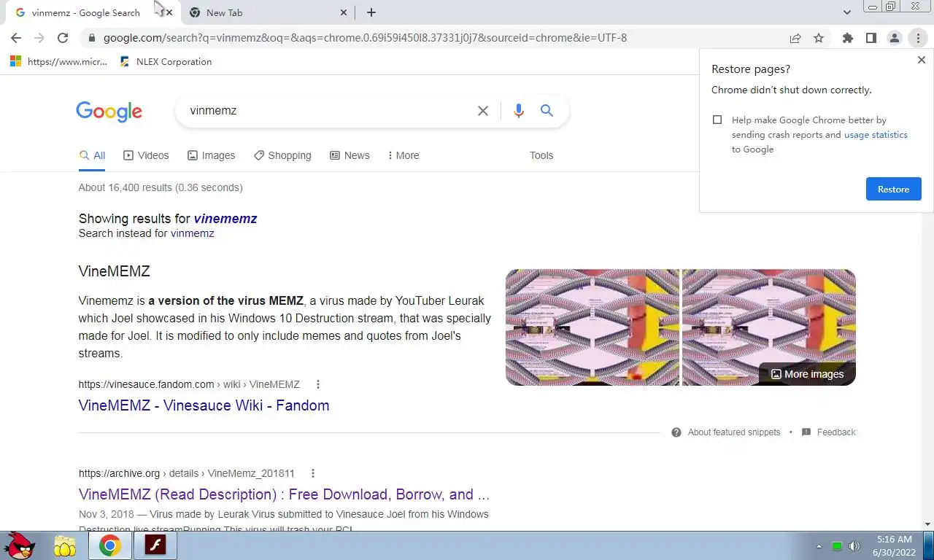
Task: Go back using the browser back arrow
Action: pos(16,38)
